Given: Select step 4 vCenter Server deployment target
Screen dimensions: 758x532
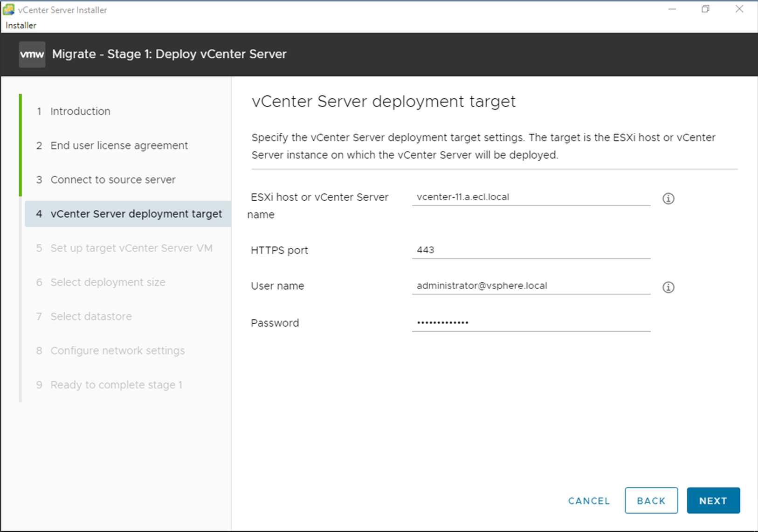Looking at the screenshot, I should point(129,214).
